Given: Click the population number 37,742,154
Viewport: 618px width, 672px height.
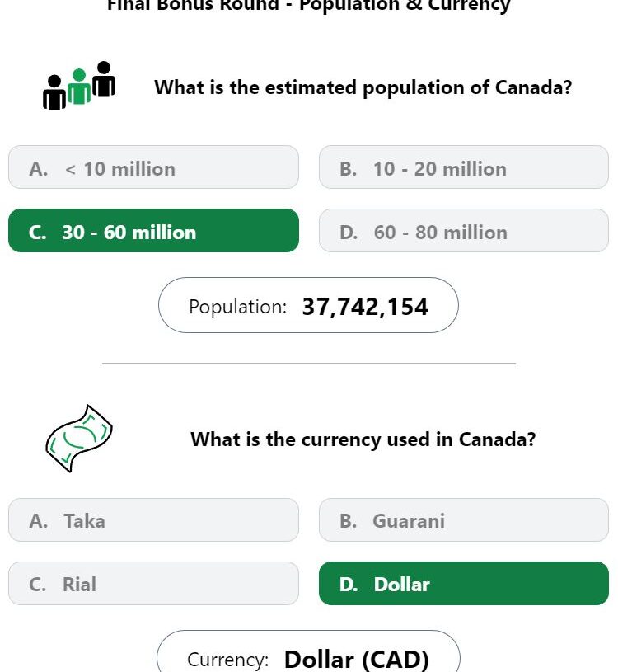Looking at the screenshot, I should (365, 307).
